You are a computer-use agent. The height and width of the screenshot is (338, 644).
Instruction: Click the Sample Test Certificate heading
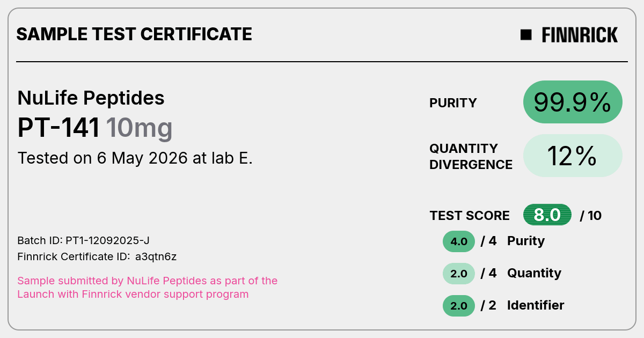134,34
